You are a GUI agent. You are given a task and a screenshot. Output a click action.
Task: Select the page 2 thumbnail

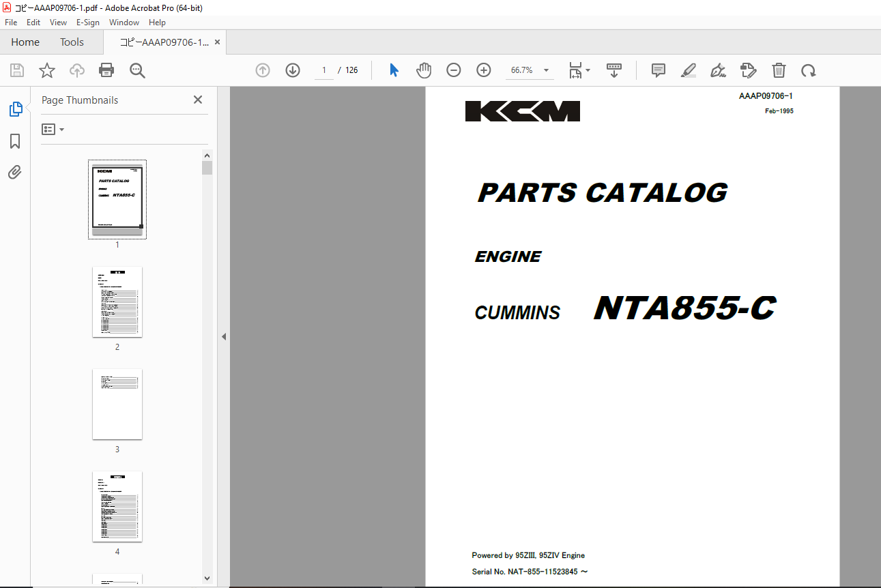pos(117,302)
